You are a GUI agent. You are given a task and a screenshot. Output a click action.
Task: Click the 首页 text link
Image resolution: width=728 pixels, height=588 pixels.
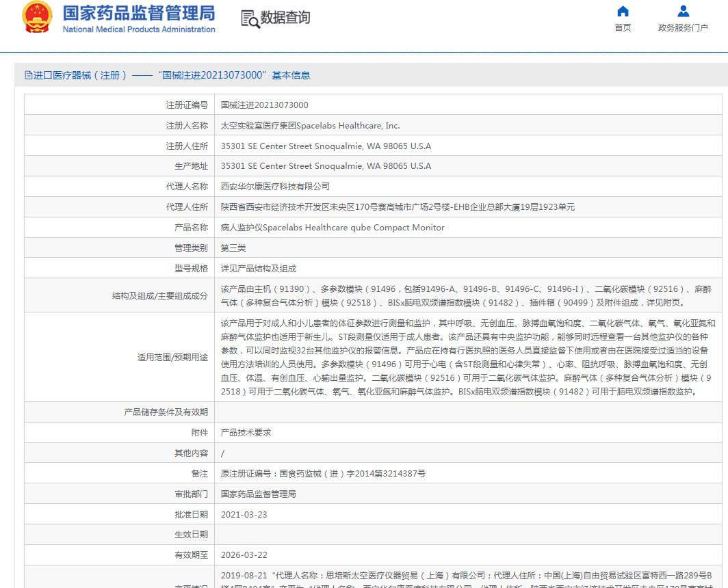tap(623, 28)
